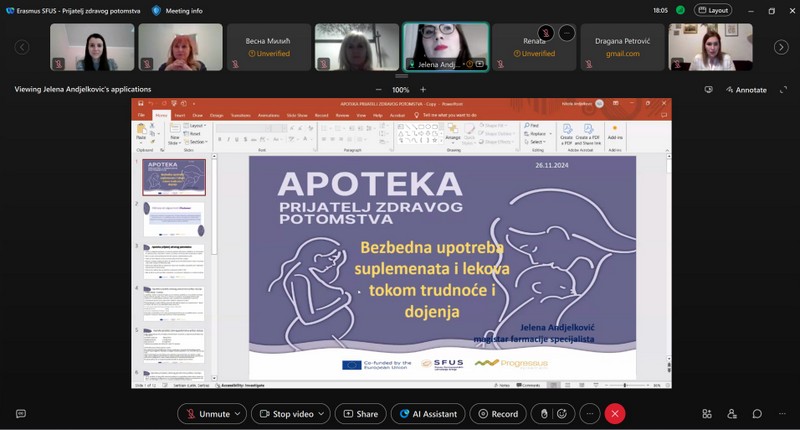Open the Layout dropdown in PowerPoint Slides group
This screenshot has height=430, width=800.
[x=195, y=125]
